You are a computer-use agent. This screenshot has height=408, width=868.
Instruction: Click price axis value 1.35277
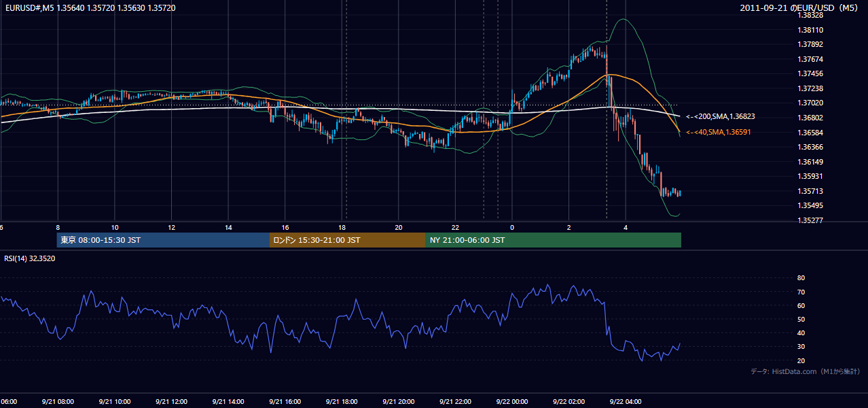(x=810, y=220)
